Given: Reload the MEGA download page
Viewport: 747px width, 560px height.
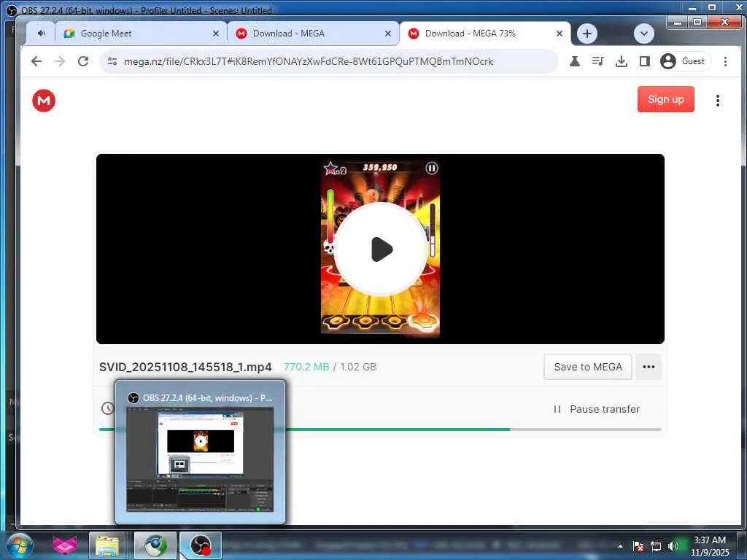Looking at the screenshot, I should [83, 61].
